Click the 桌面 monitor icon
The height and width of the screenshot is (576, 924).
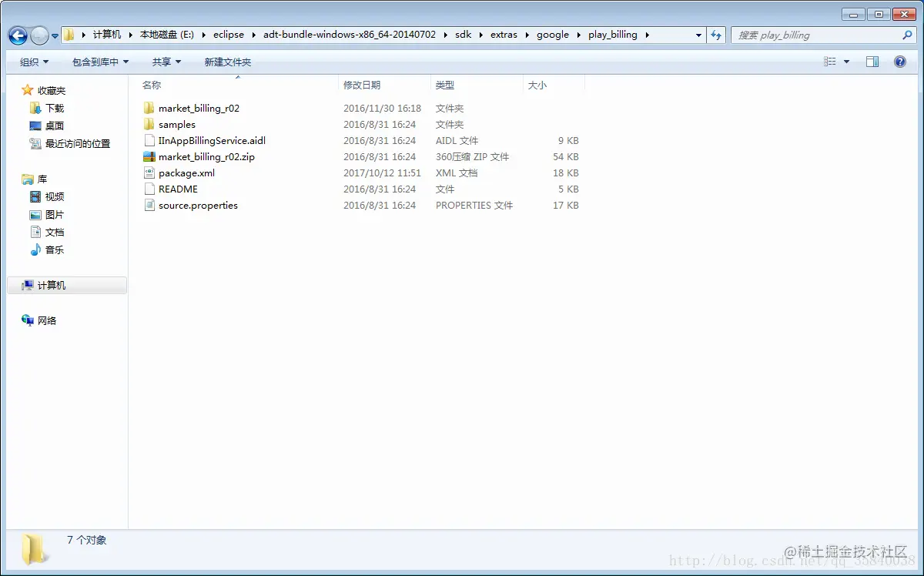coord(35,126)
